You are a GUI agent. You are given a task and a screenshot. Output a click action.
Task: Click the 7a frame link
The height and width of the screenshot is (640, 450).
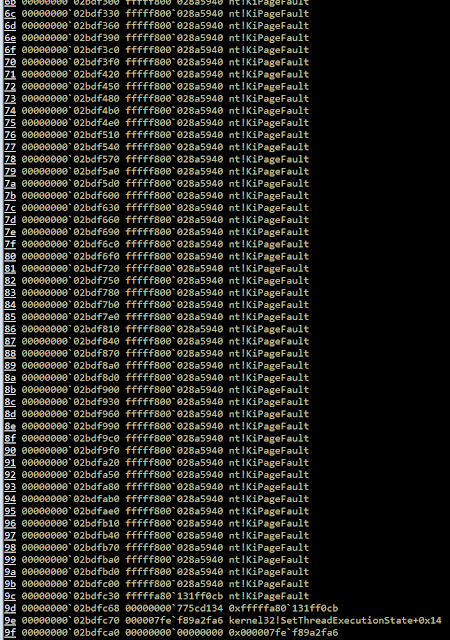[10, 183]
